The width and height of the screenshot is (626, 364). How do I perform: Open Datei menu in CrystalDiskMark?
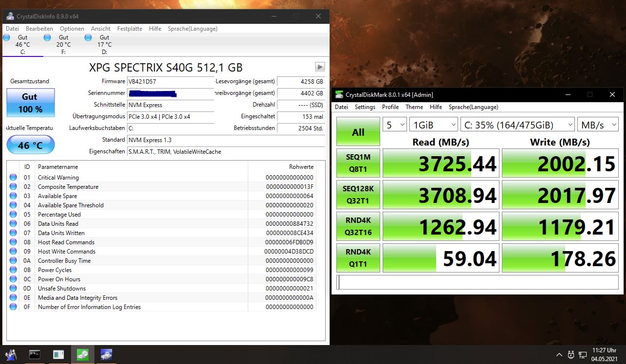coord(341,107)
